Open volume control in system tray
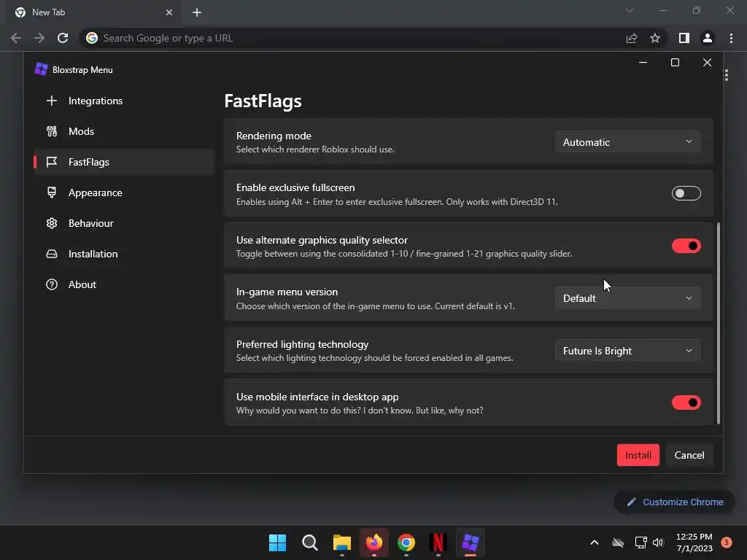747x560 pixels. (x=658, y=542)
